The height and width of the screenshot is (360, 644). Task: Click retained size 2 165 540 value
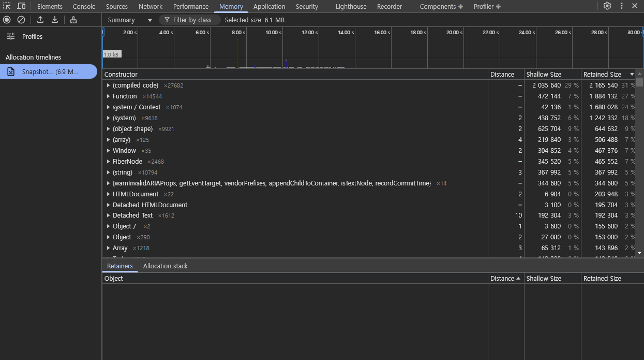tap(603, 85)
